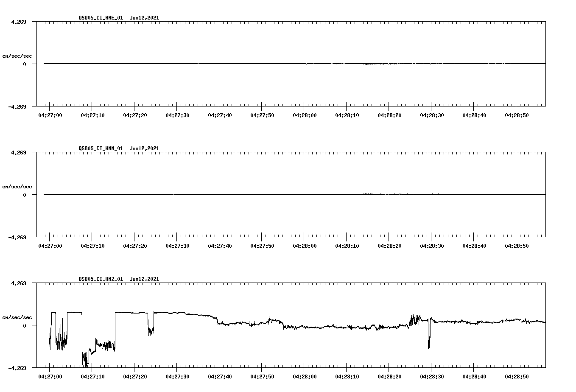Click the 04:28:40 label under the HNE plot

pos(474,115)
